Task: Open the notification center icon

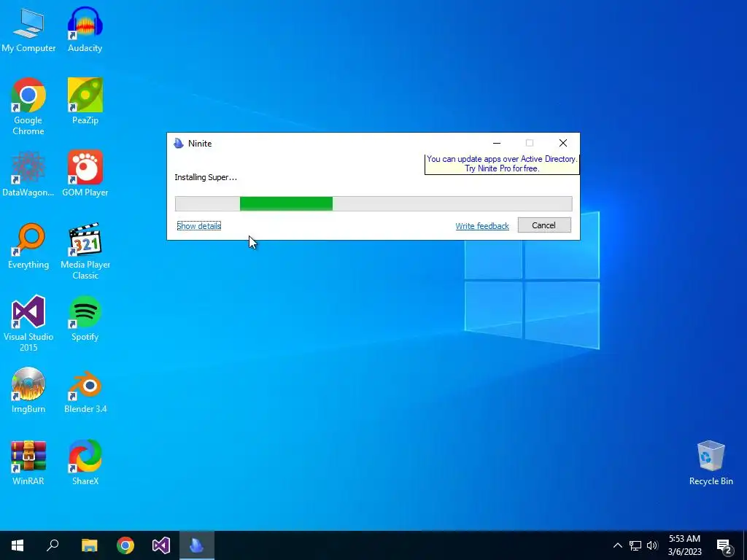Action: [x=724, y=545]
